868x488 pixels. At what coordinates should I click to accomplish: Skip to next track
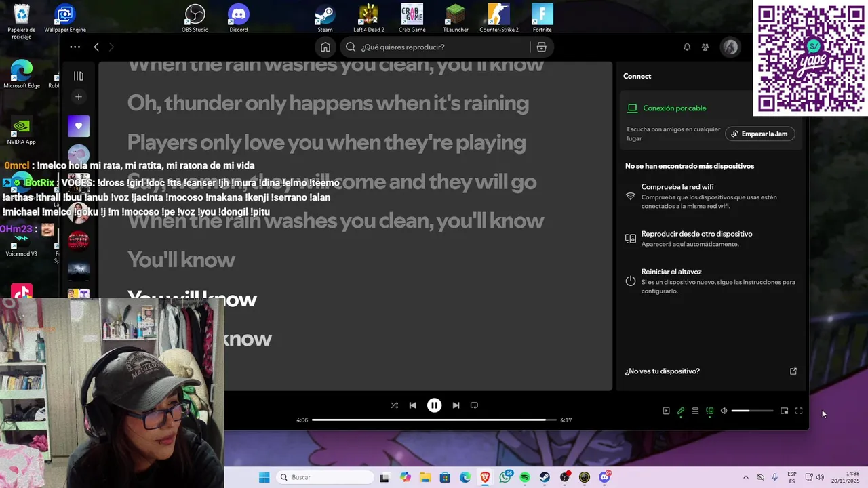(x=456, y=405)
